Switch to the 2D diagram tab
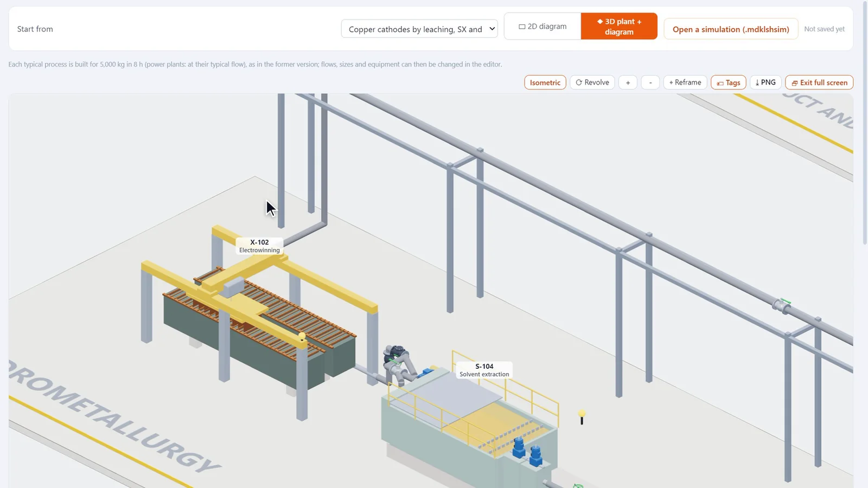This screenshot has height=488, width=868. click(542, 26)
